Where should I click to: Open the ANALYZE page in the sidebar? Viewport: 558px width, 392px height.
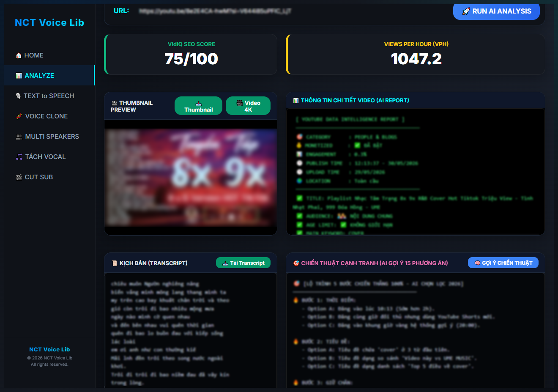click(x=50, y=76)
